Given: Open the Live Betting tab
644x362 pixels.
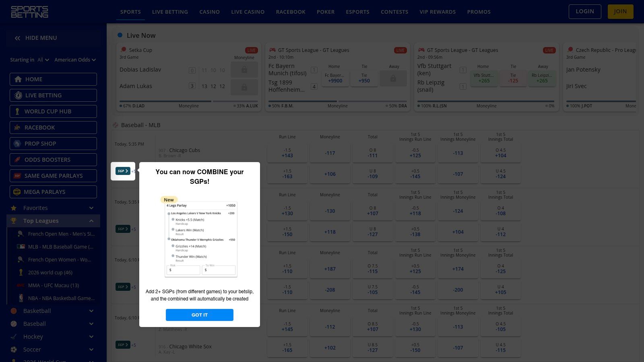Looking at the screenshot, I should [170, 12].
